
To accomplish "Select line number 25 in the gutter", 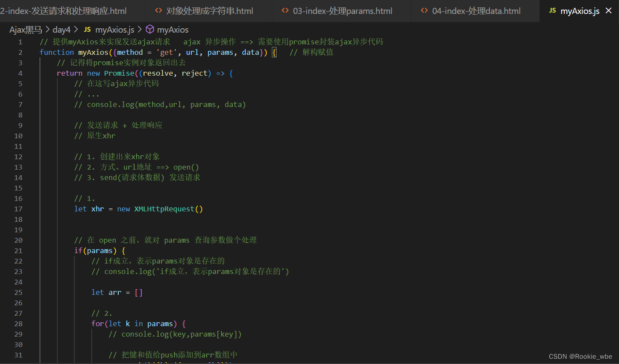I will coord(18,292).
